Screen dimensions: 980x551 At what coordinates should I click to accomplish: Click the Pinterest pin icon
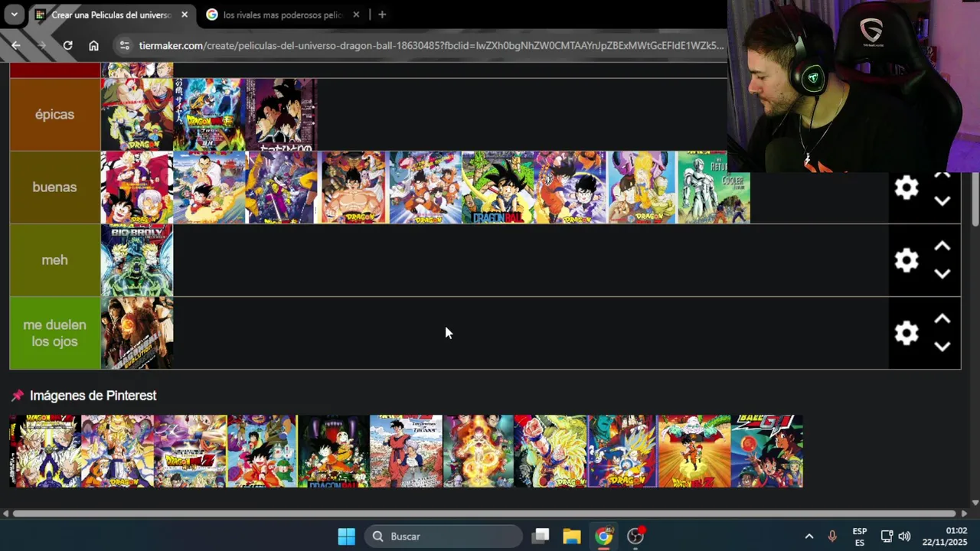pyautogui.click(x=18, y=396)
